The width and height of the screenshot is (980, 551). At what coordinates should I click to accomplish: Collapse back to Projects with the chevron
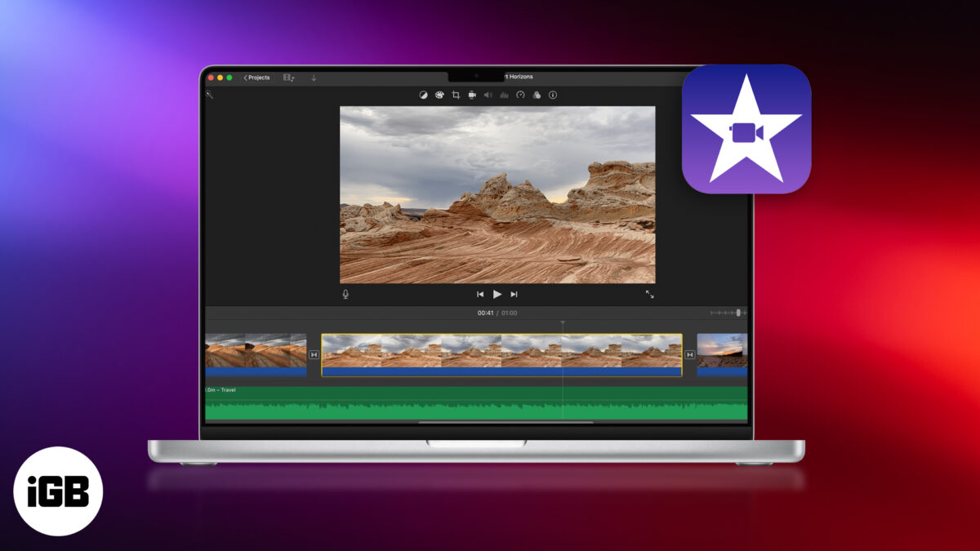pos(244,77)
